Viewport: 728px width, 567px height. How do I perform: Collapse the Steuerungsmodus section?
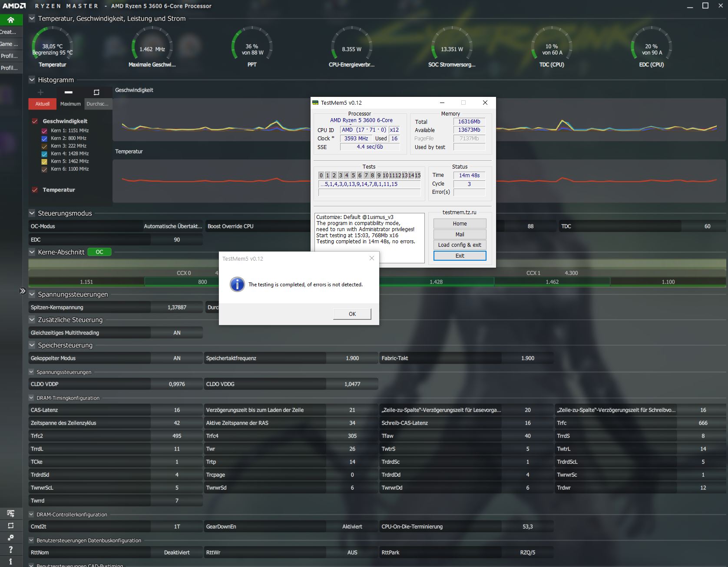tap(32, 213)
